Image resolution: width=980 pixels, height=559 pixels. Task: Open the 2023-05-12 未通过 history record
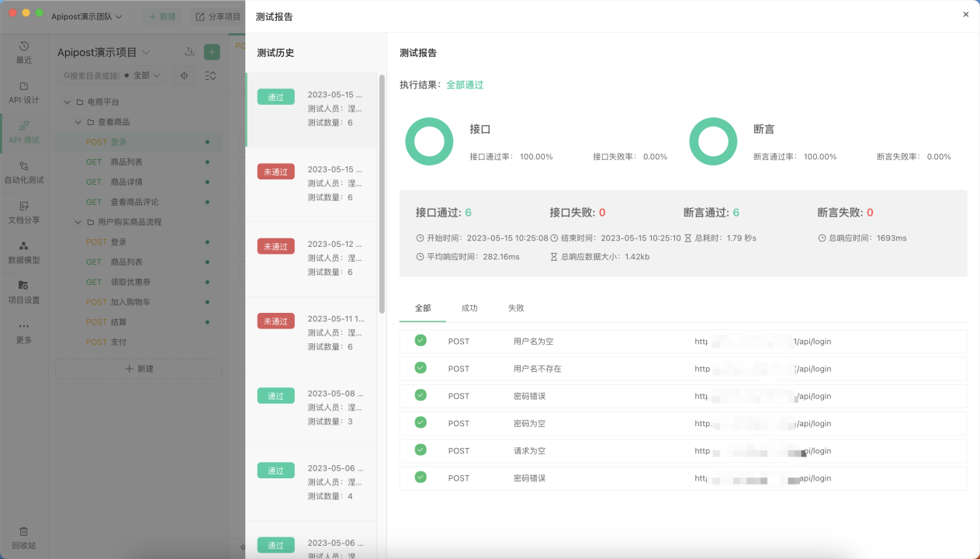point(311,259)
